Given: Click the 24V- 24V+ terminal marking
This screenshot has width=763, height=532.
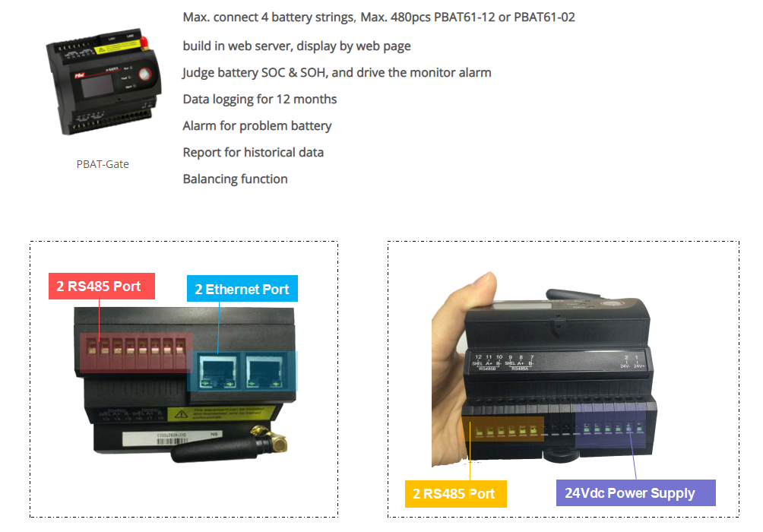Looking at the screenshot, I should coord(632,362).
